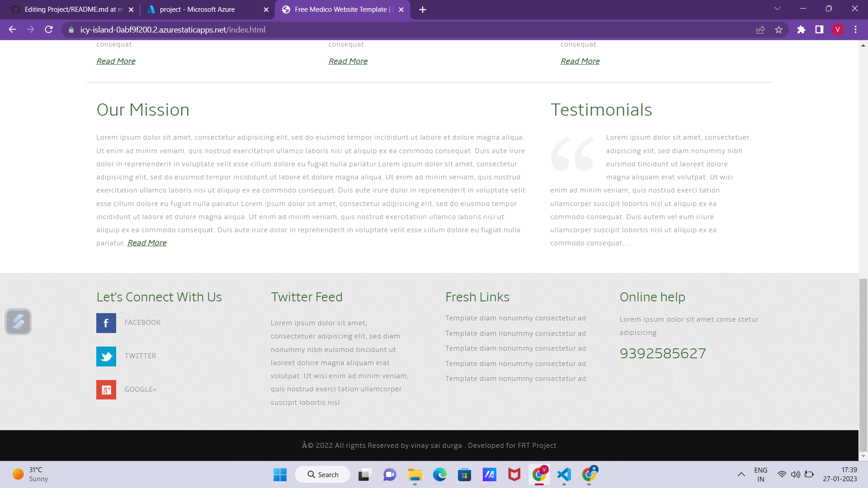Screen dimensions: 868x488
Task: Click Read More under Our Mission
Action: click(x=146, y=243)
